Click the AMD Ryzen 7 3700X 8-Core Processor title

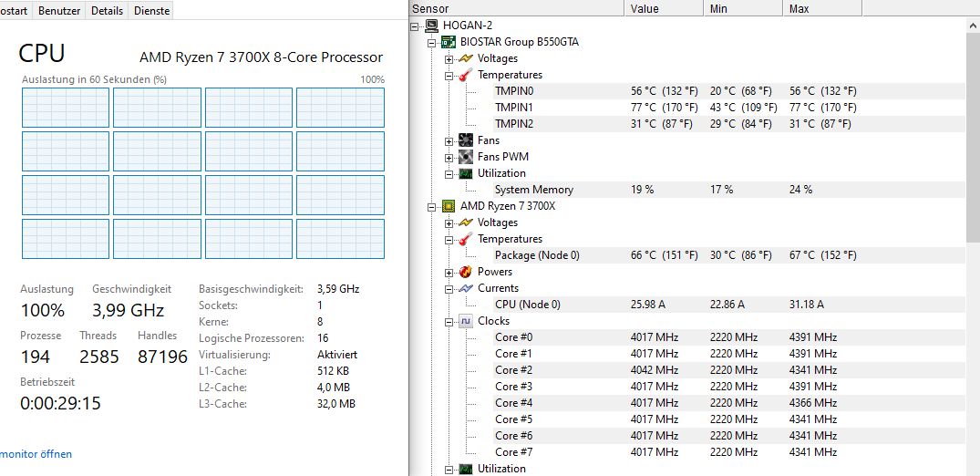(x=262, y=57)
